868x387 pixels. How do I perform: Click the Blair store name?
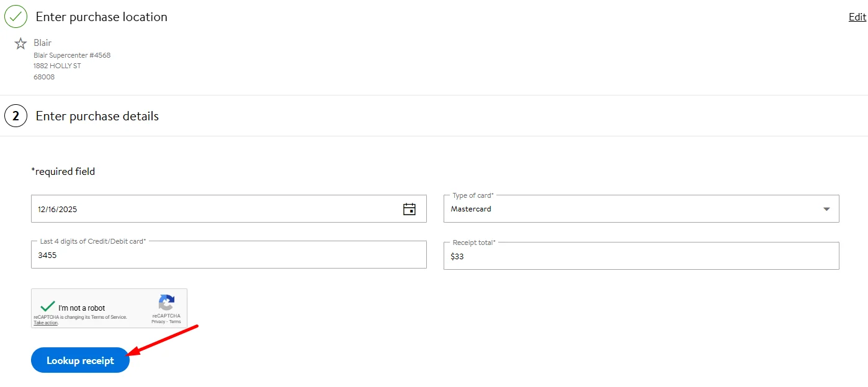point(42,43)
